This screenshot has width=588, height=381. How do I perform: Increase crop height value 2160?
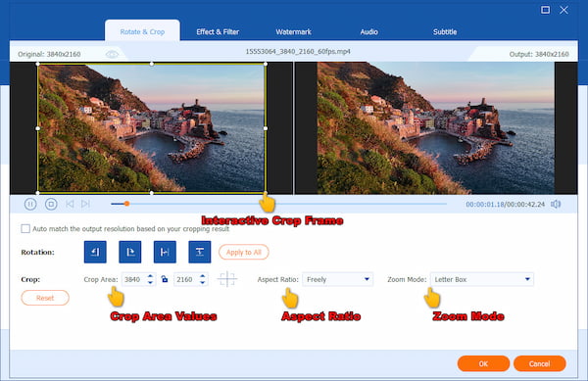(x=203, y=276)
